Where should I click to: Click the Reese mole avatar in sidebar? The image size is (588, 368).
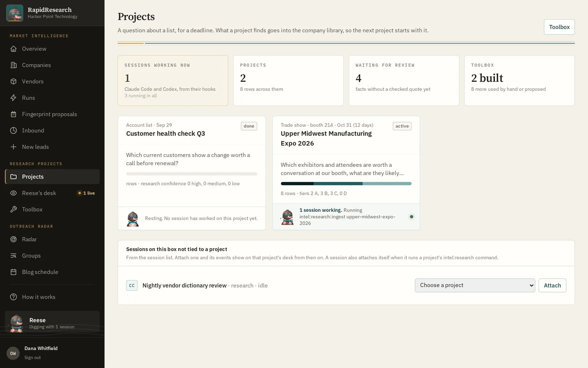pyautogui.click(x=16, y=323)
